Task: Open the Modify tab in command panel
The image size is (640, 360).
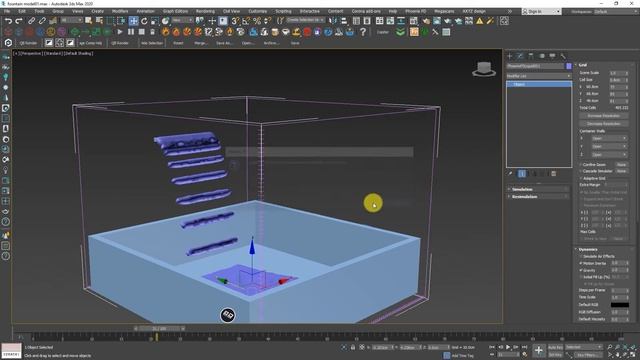Action: tap(520, 56)
